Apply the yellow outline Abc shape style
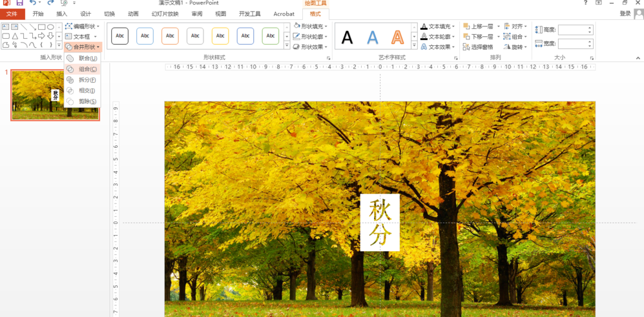Image resolution: width=644 pixels, height=317 pixels. point(220,36)
